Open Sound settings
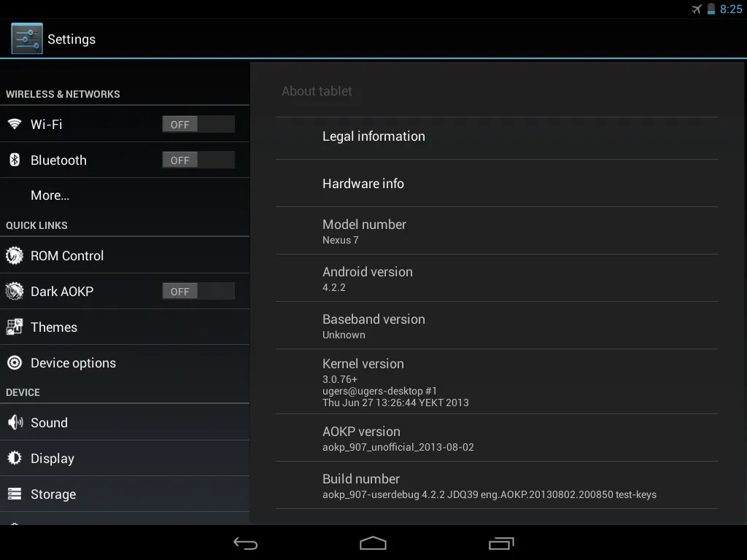Image resolution: width=747 pixels, height=560 pixels. pos(125,422)
